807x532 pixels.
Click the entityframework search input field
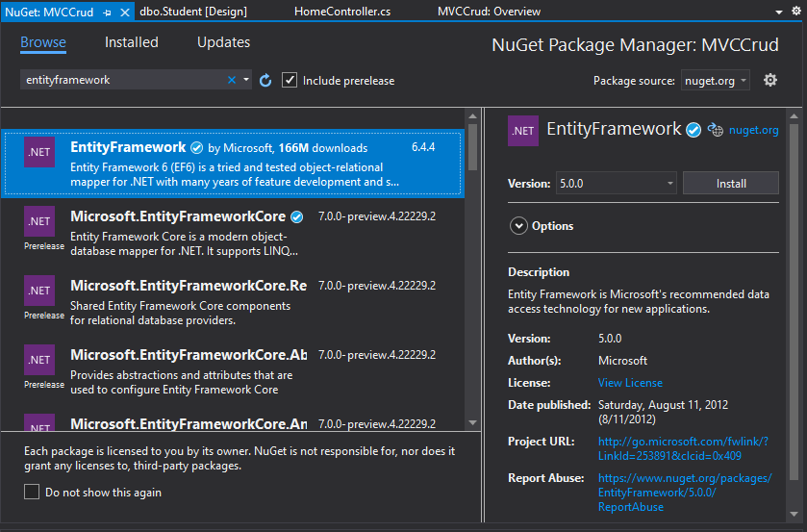120,81
